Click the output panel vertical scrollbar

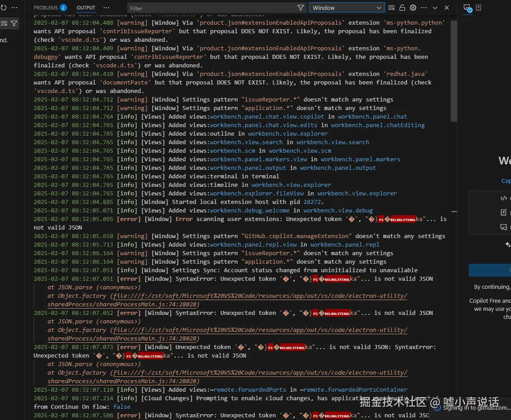click(x=454, y=72)
